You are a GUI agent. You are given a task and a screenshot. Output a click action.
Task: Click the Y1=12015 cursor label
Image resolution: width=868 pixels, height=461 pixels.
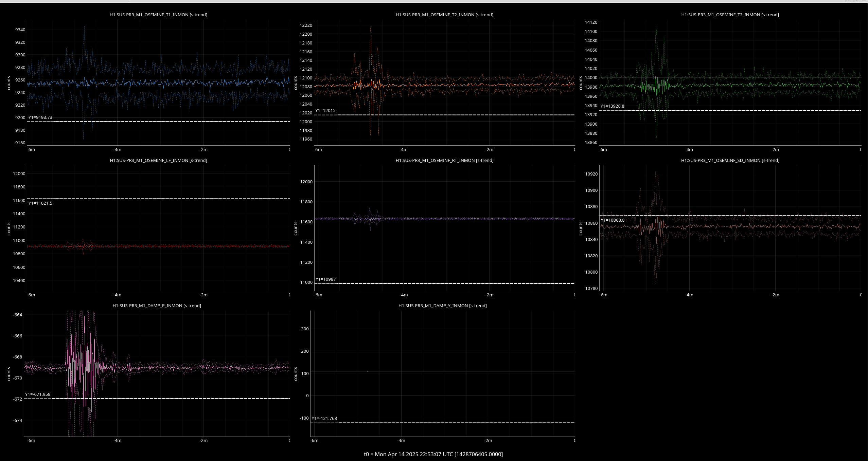pos(325,111)
